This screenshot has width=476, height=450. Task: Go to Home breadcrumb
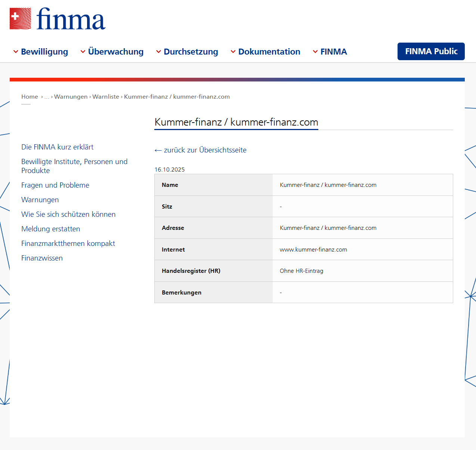point(30,96)
